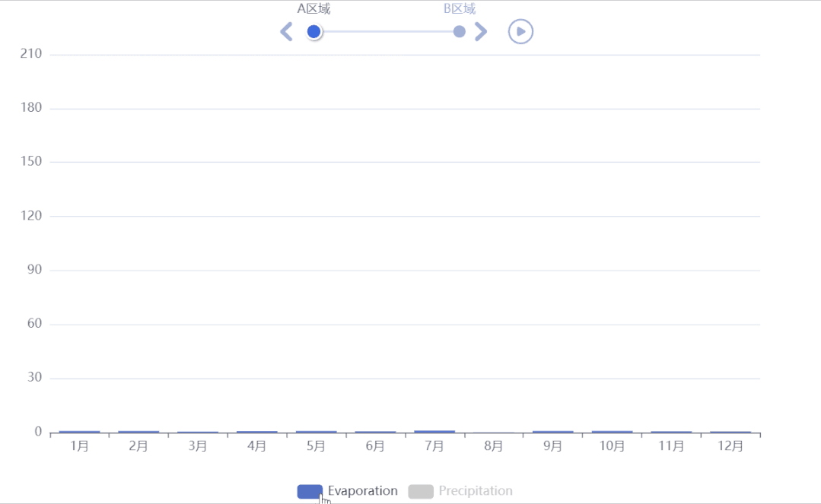Click the Evaporation legend text
The height and width of the screenshot is (504, 821).
coord(363,490)
